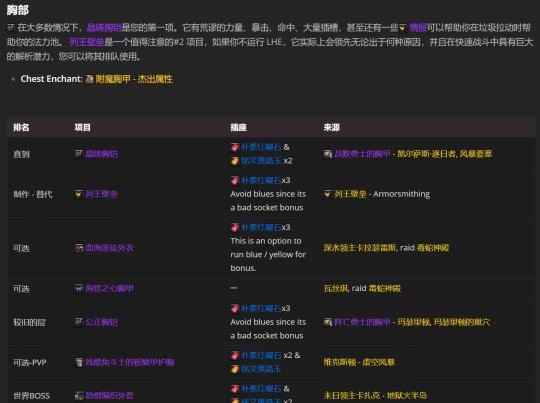Click the source set icon in the top-ranked row
540x403 pixels.
click(327, 154)
